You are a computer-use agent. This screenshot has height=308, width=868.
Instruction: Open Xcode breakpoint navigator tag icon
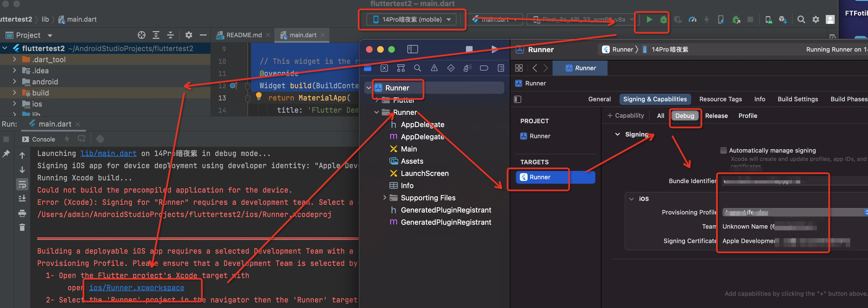484,68
